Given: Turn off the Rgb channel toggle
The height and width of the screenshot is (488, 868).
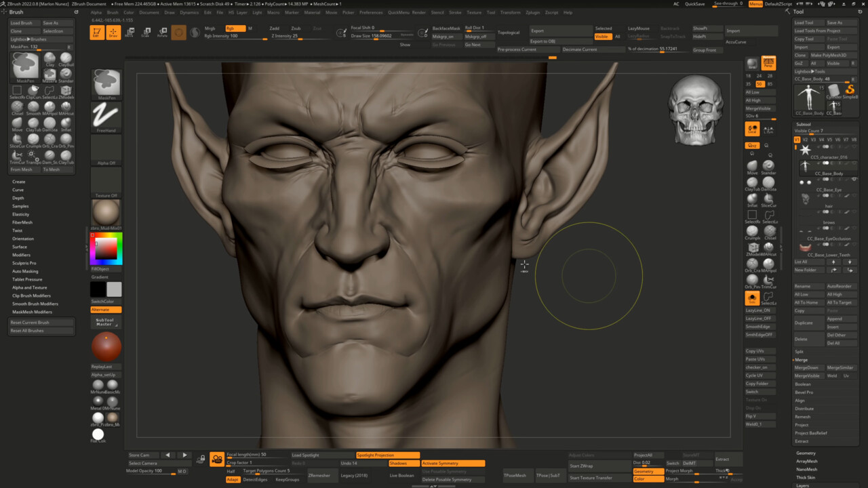Looking at the screenshot, I should pos(234,28).
